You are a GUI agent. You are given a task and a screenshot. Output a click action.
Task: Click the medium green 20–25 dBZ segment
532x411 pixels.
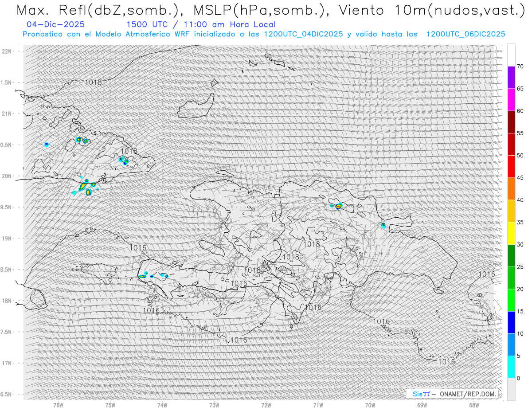click(511, 278)
